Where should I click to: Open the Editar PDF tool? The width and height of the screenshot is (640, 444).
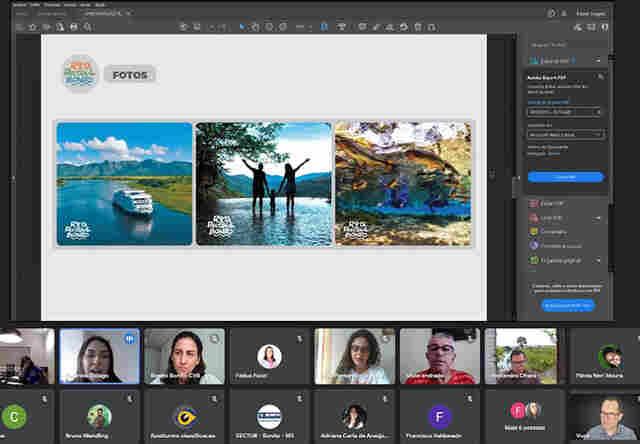[x=547, y=203]
